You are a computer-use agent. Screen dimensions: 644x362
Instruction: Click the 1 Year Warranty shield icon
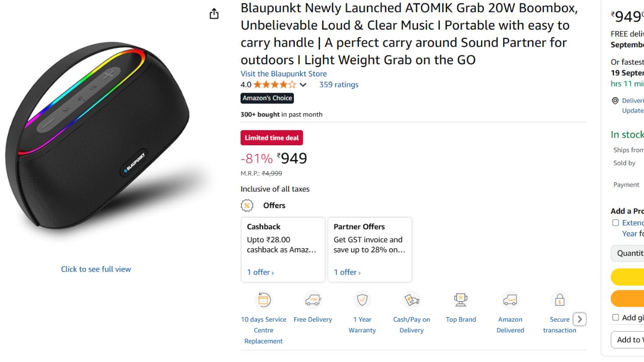(x=362, y=300)
